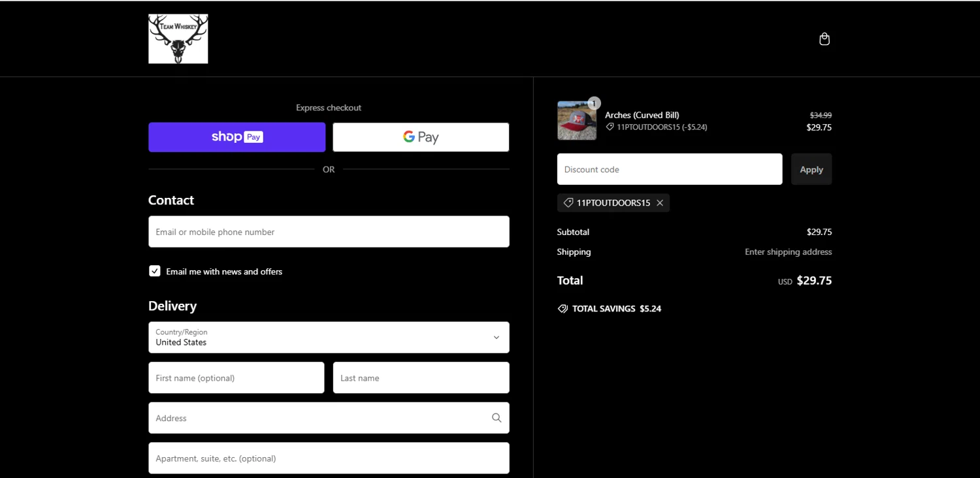This screenshot has width=980, height=478.
Task: Open the shopping bag cart icon
Action: pyautogui.click(x=825, y=39)
